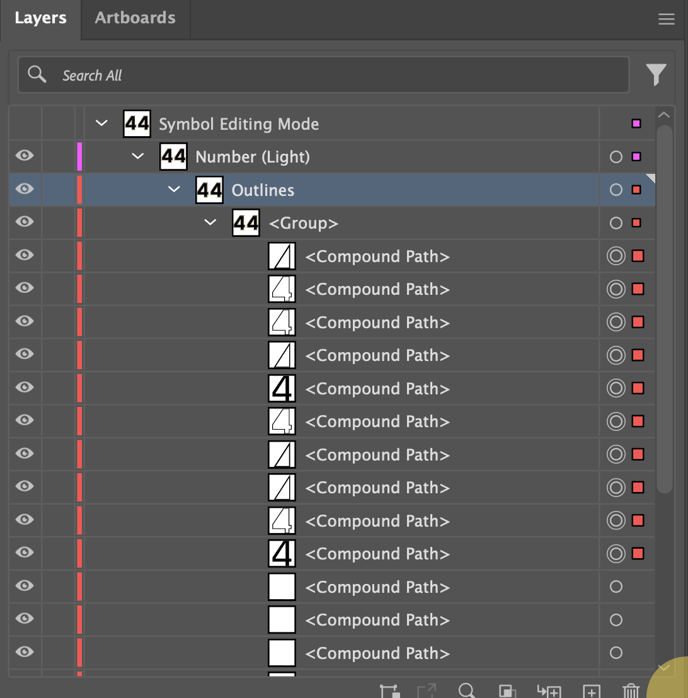This screenshot has height=698, width=688.
Task: Toggle visibility of the Outlines layer
Action: 25,189
